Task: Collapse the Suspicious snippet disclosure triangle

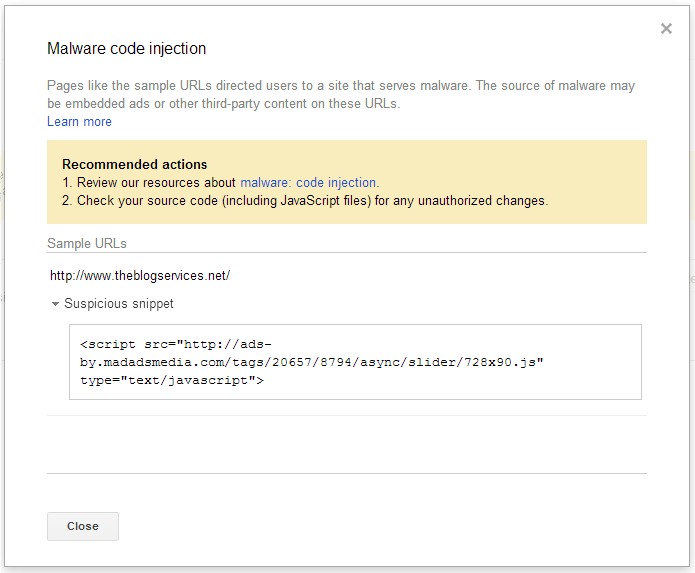Action: [x=55, y=304]
